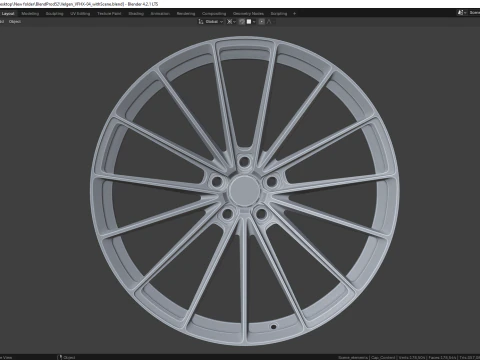Switch to the Sculpting workspace tab

[54, 14]
